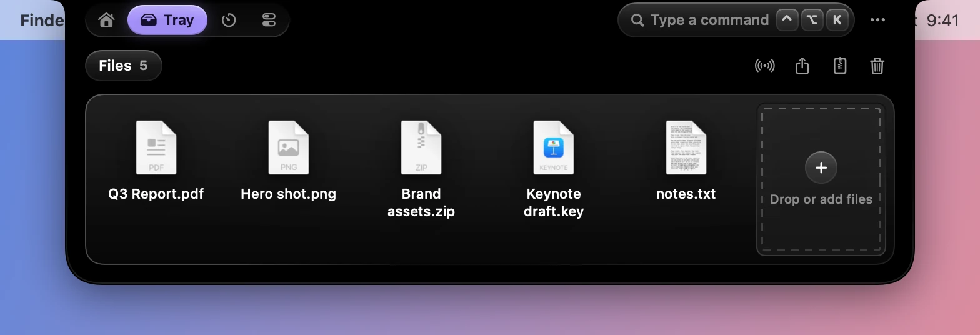Select the Keynote draft.key file icon
This screenshot has width=980, height=335.
554,147
